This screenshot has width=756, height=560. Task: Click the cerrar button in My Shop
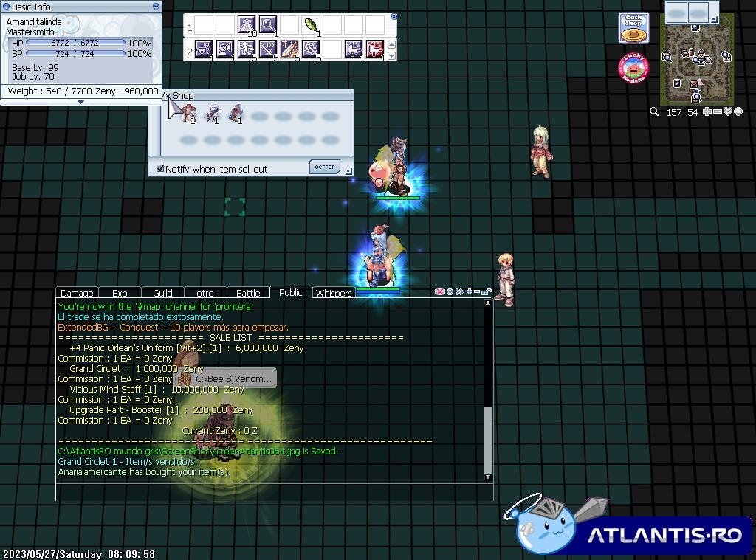click(325, 167)
